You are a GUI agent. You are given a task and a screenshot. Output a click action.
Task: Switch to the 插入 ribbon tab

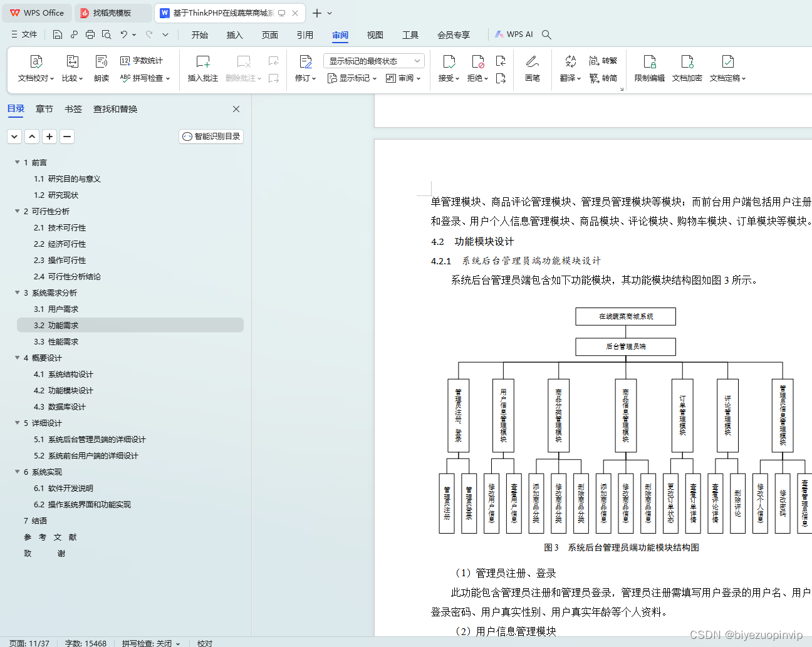[x=234, y=35]
